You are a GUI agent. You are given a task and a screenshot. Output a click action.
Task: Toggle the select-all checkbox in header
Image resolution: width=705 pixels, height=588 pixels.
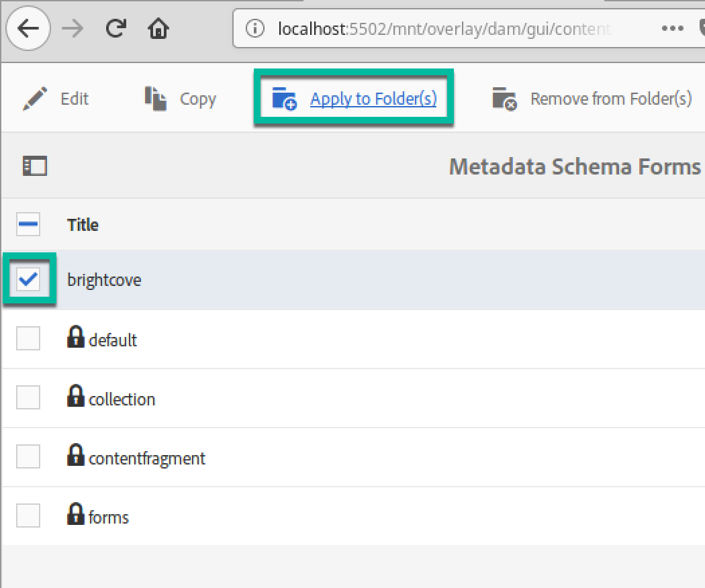click(28, 225)
